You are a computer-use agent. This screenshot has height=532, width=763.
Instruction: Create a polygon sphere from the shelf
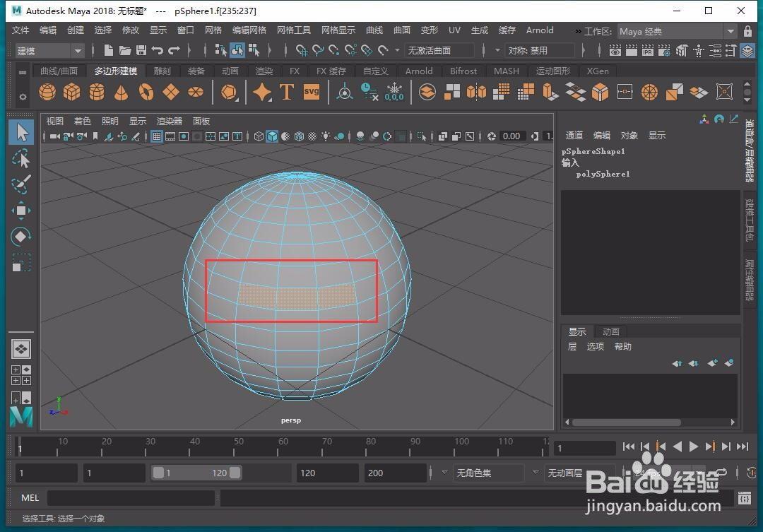[47, 92]
